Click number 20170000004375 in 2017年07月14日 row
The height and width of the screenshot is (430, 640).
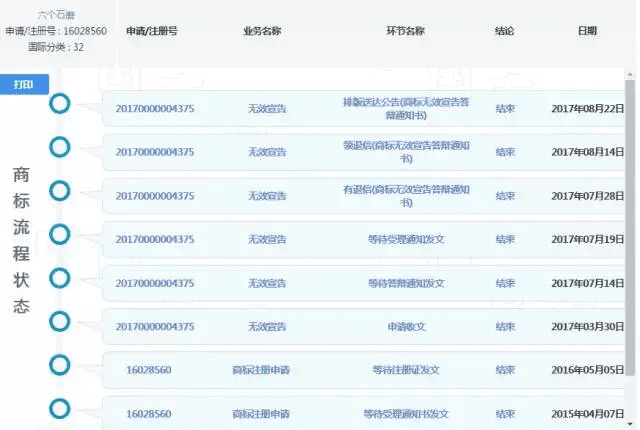pyautogui.click(x=155, y=284)
